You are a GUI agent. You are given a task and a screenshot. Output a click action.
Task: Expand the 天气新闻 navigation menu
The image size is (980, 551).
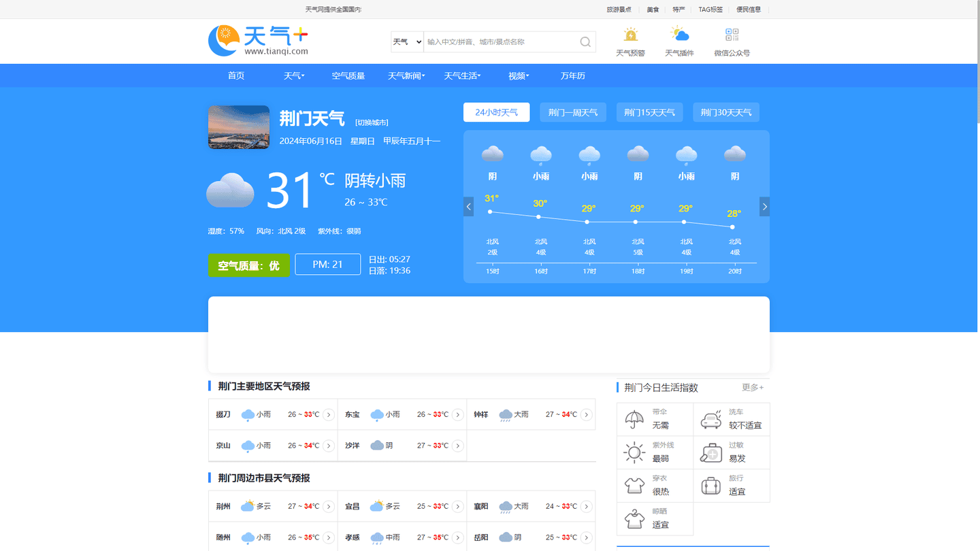pyautogui.click(x=406, y=76)
